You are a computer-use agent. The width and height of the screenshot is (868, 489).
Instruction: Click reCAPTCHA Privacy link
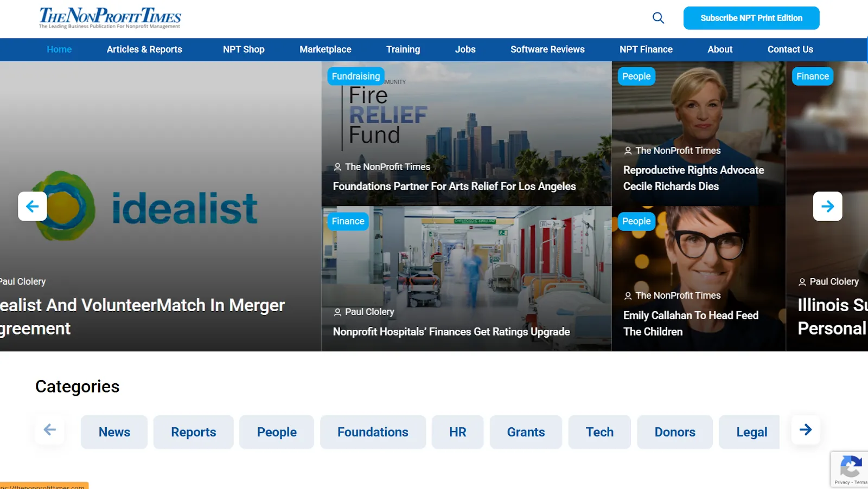click(842, 482)
